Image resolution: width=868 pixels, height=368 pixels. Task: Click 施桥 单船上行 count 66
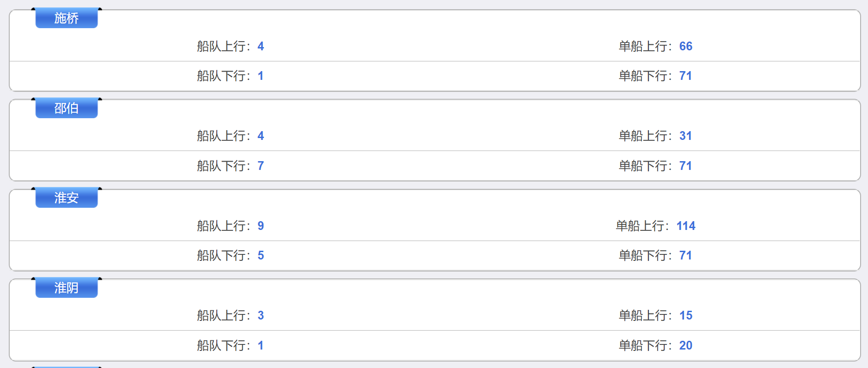[686, 46]
